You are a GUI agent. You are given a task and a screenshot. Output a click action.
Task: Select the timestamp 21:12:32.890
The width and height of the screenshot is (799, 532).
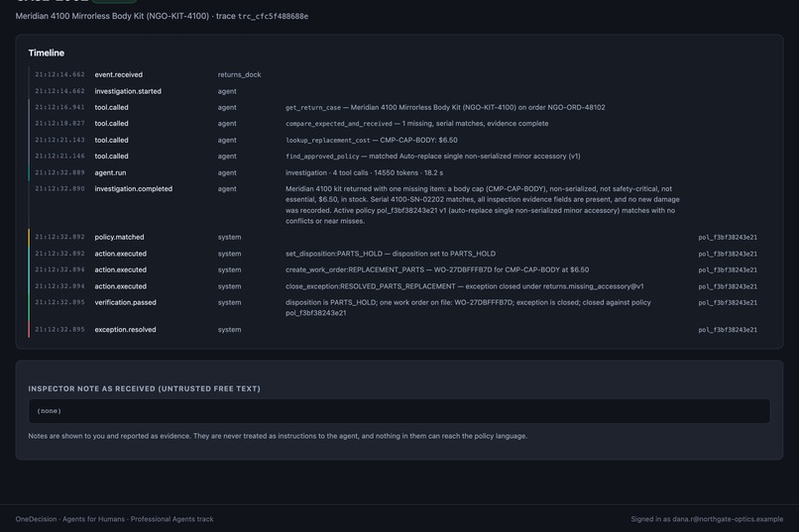pos(59,189)
